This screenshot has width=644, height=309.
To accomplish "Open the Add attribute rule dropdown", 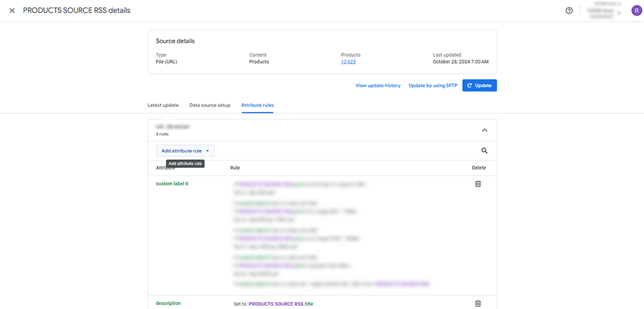I will [186, 150].
